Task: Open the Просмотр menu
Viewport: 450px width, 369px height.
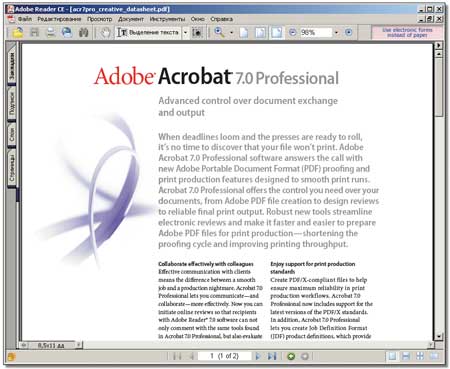Action: pos(99,19)
